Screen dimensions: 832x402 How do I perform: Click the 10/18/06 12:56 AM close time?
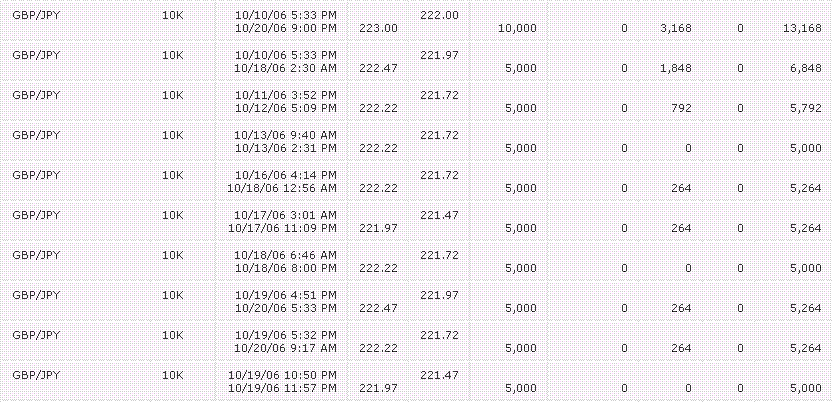(x=282, y=188)
